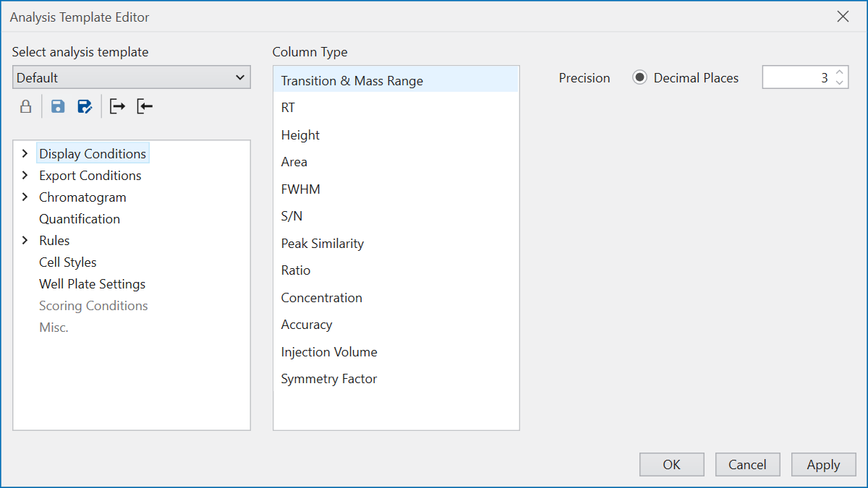Expand the Export Conditions tree node
Image resolution: width=868 pixels, height=488 pixels.
tap(25, 176)
